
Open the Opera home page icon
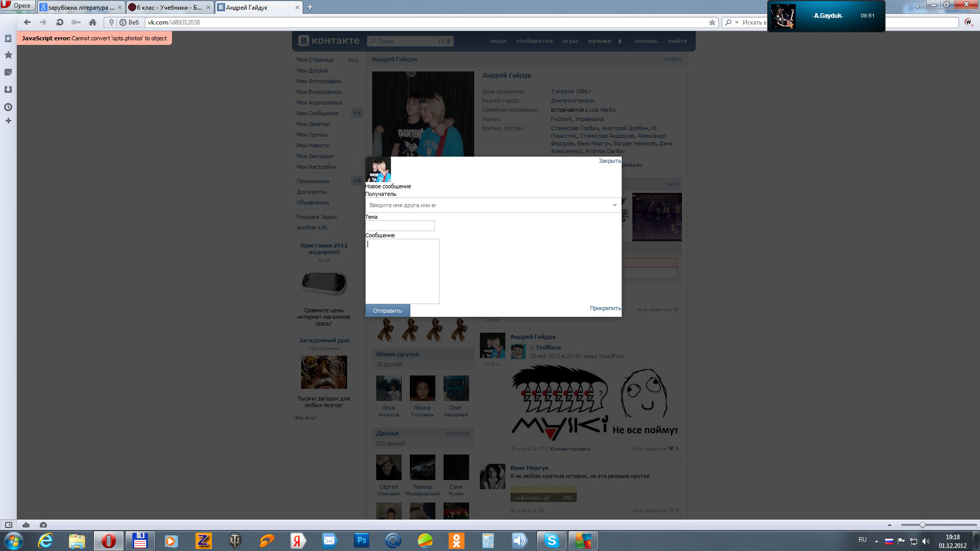click(92, 22)
